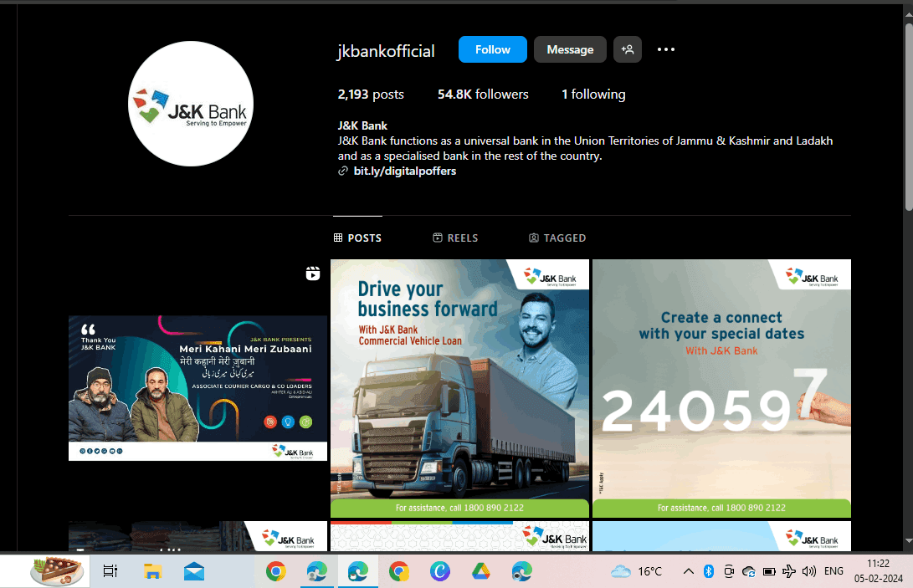Open the second Chrome taskbar icon
This screenshot has width=913, height=588.
(x=399, y=572)
